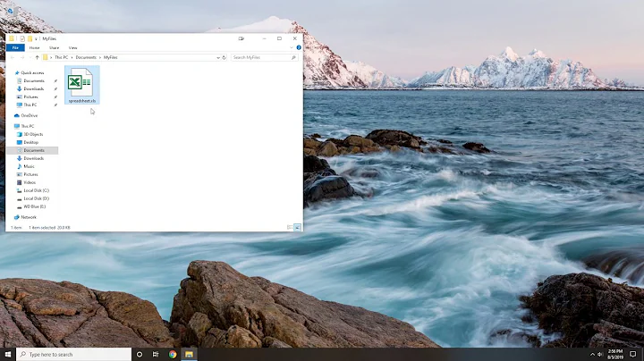Open Pictures under This PC
Screen dimensions: 644x361
tap(30, 174)
